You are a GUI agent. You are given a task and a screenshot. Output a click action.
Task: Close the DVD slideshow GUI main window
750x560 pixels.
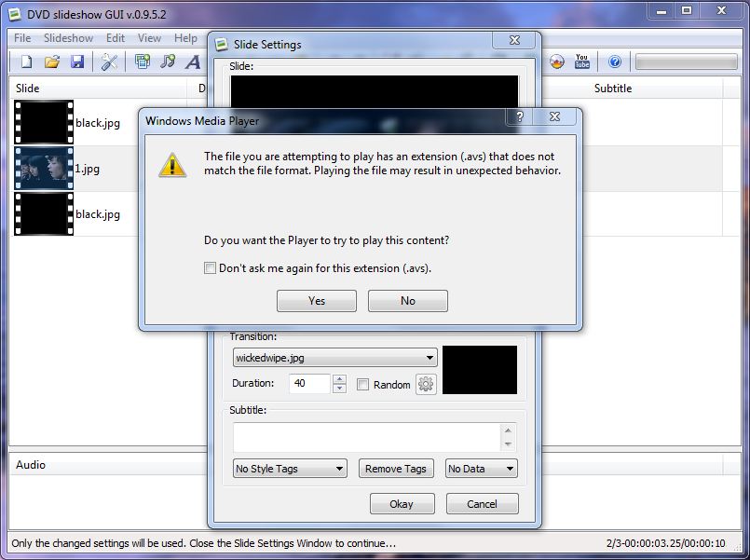click(x=721, y=11)
